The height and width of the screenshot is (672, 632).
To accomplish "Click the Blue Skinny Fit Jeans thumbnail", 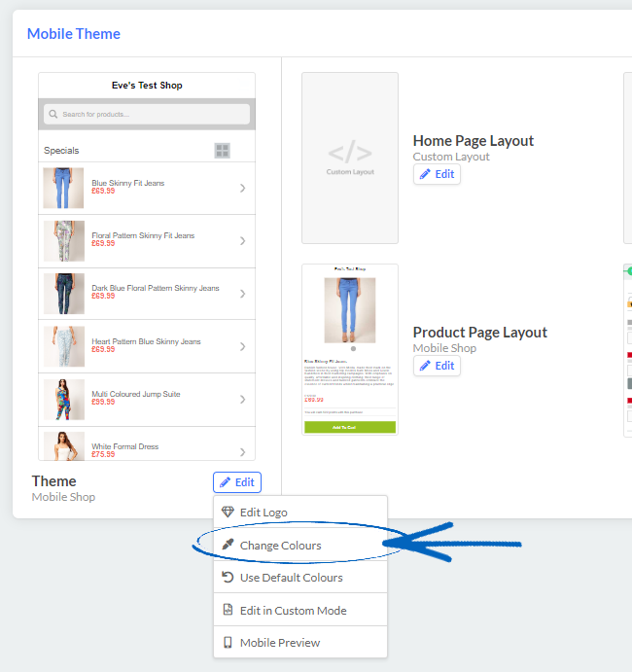I will point(63,188).
